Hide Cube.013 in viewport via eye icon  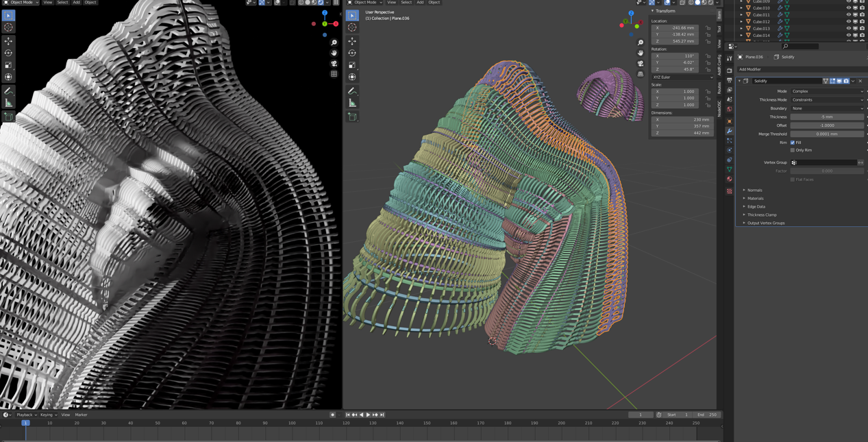(848, 28)
